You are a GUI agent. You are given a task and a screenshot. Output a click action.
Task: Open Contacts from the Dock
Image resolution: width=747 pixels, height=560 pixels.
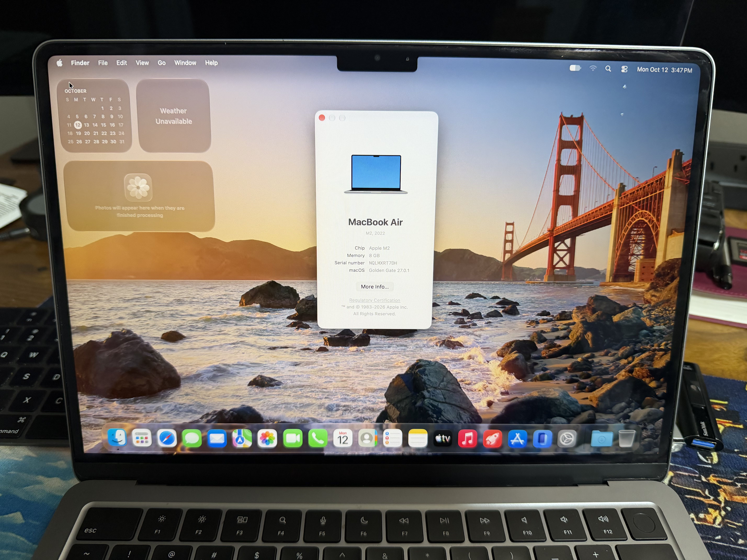pos(367,438)
